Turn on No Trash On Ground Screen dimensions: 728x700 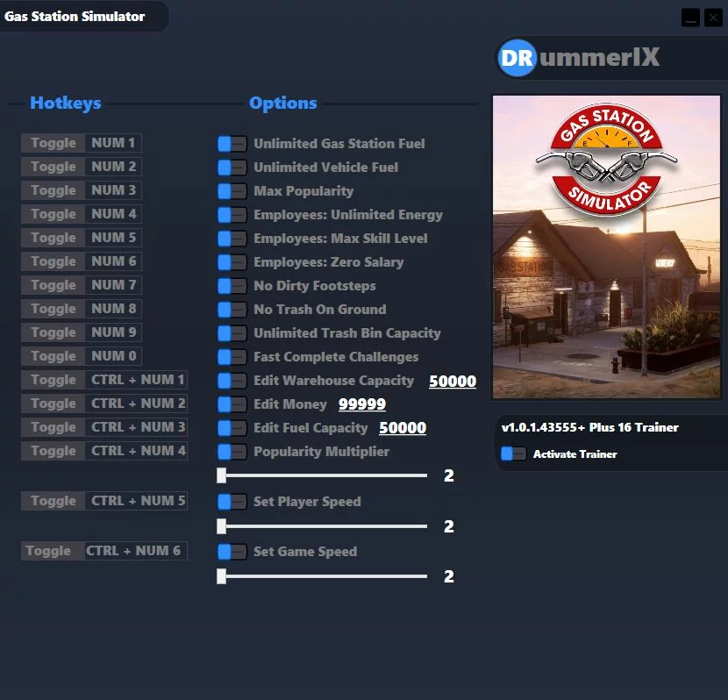[232, 309]
